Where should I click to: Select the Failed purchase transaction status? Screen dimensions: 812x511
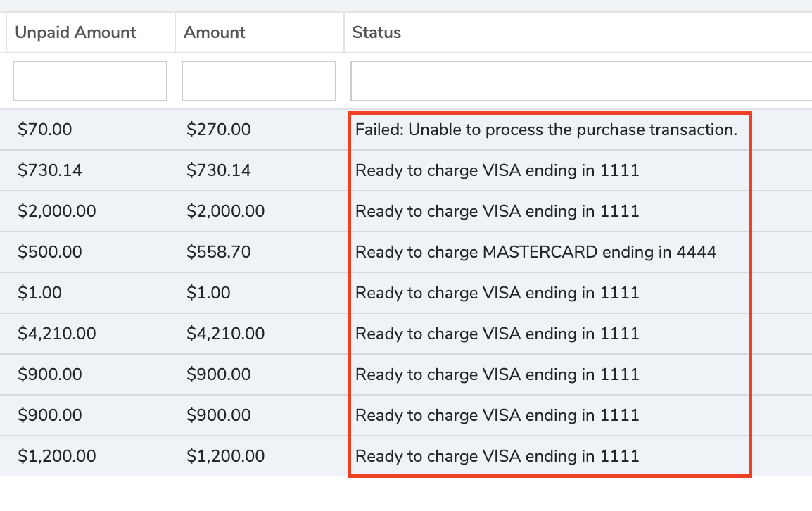[x=546, y=130]
